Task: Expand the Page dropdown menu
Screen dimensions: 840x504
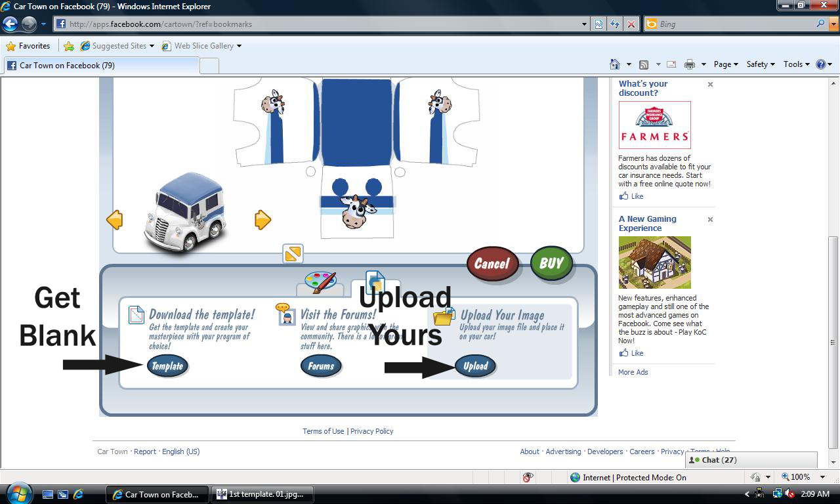Action: click(x=725, y=64)
